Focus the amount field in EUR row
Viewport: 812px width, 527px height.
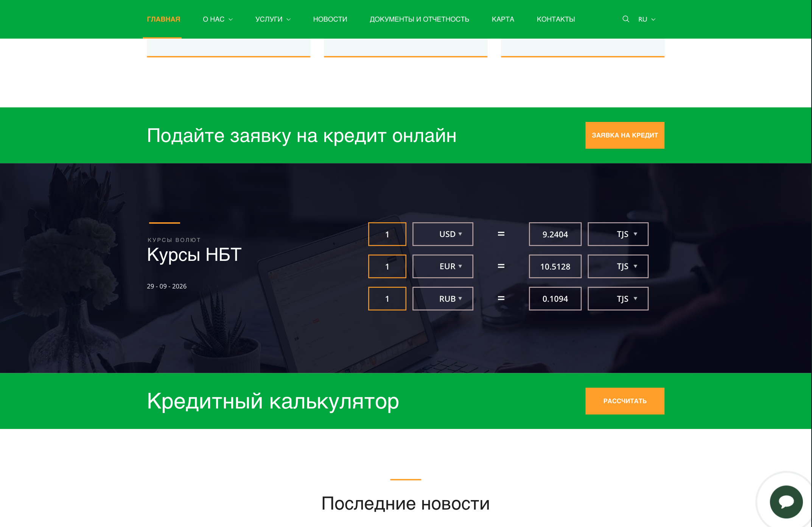[x=387, y=266]
